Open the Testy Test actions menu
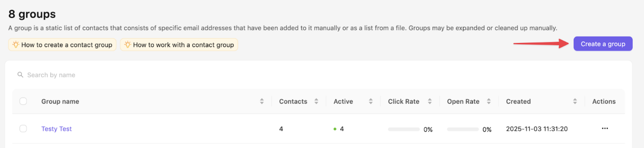The width and height of the screenshot is (644, 148). coord(605,129)
